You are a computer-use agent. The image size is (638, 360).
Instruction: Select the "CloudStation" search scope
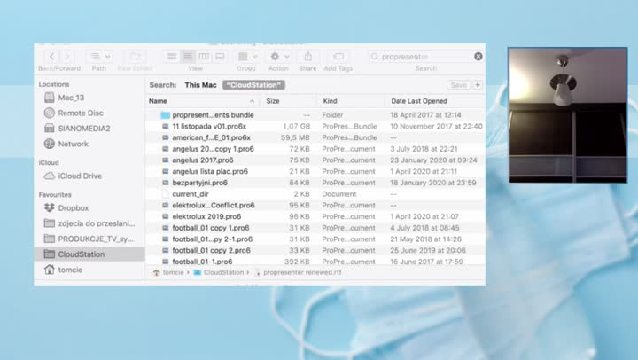[x=253, y=85]
